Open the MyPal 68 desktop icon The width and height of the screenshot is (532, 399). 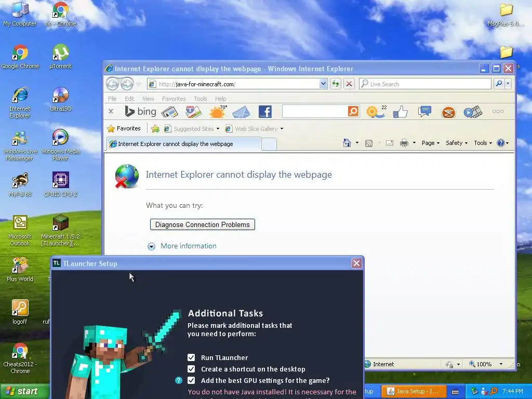click(x=20, y=184)
